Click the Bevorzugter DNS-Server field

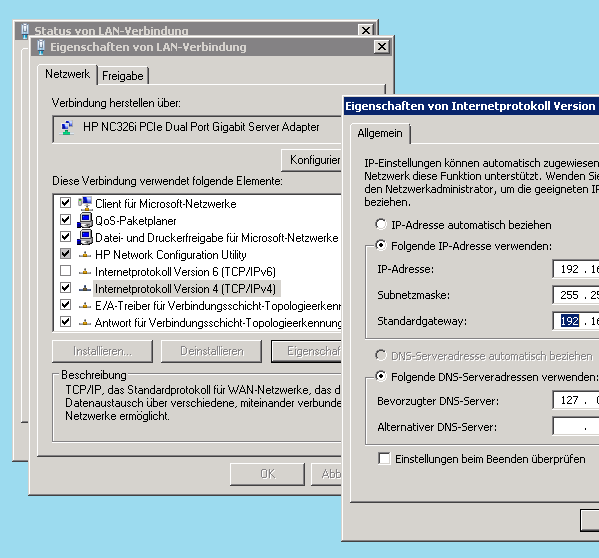coord(576,400)
